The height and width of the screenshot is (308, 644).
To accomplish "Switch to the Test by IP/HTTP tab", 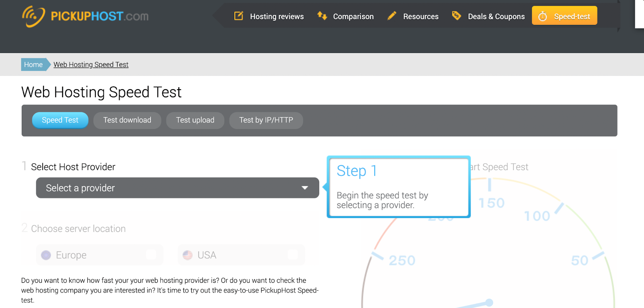I will tap(266, 120).
